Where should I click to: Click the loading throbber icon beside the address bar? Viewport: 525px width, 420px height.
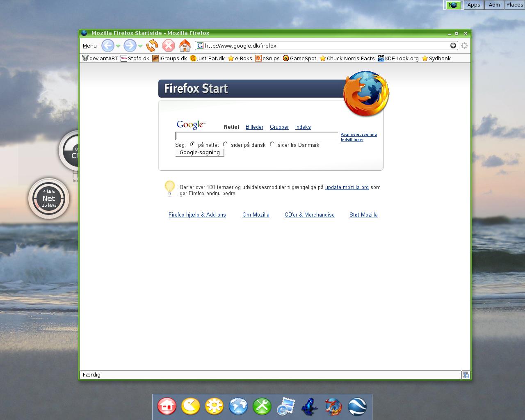click(464, 46)
